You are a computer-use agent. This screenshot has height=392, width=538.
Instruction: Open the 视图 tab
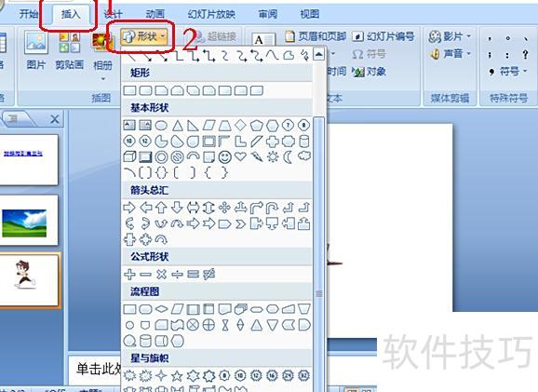click(309, 14)
